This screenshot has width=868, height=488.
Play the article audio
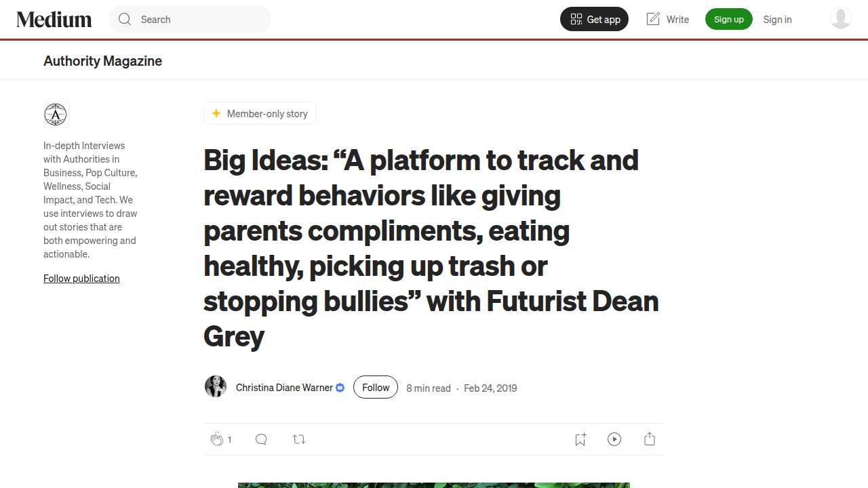point(614,439)
